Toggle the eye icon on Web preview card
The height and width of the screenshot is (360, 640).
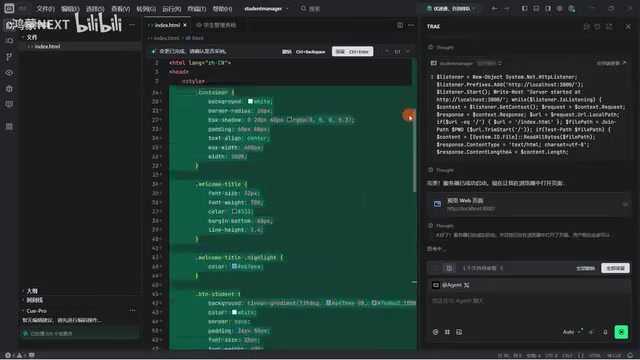625,204
